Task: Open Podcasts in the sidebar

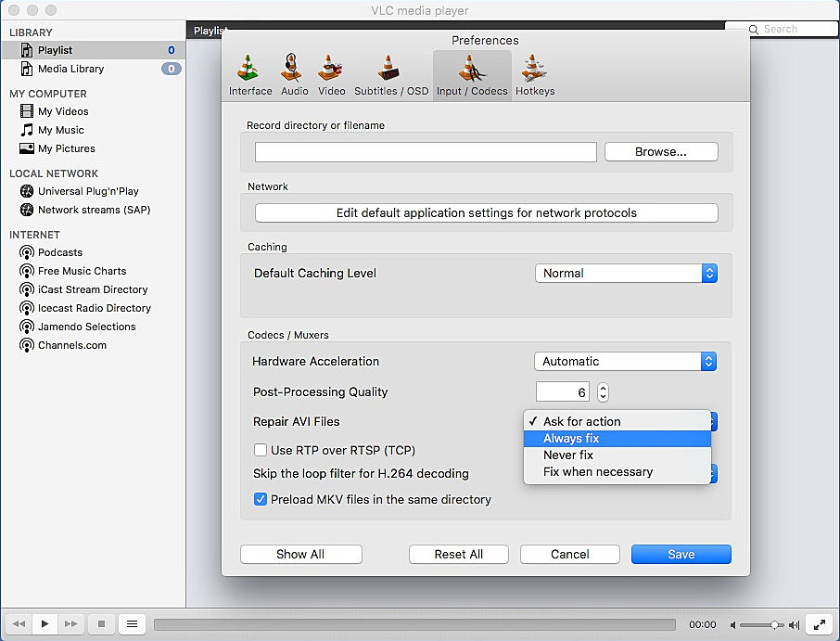Action: [x=60, y=252]
